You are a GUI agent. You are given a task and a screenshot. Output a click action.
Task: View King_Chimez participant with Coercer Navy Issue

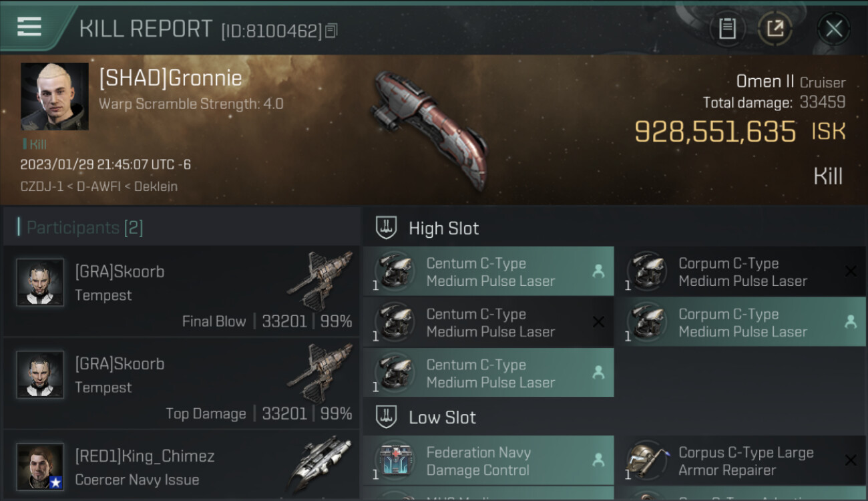pos(181,466)
